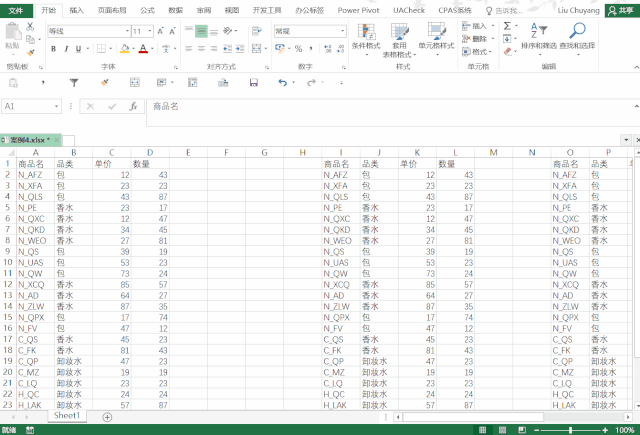Click the Decrease Decimal icon
Screen dimensions: 640x435
click(x=341, y=49)
